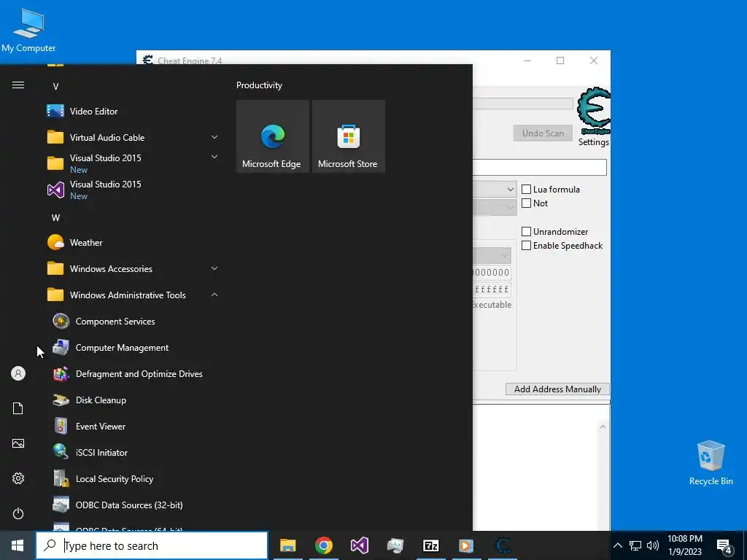The width and height of the screenshot is (747, 560).
Task: Click Undo Scan in Cheat Engine
Action: [543, 133]
